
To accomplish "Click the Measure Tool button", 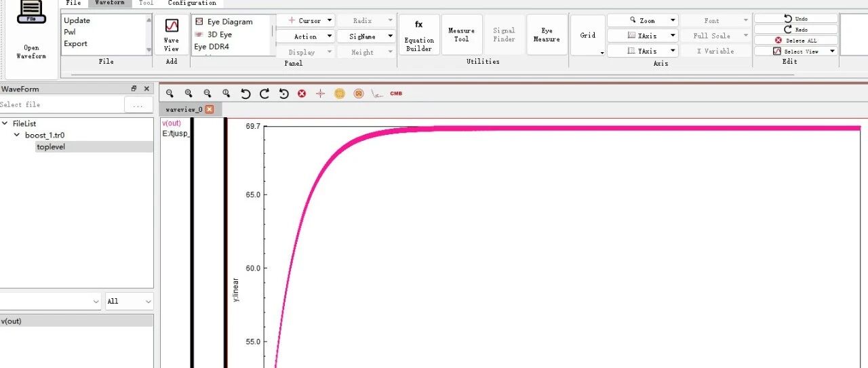I will pos(462,35).
